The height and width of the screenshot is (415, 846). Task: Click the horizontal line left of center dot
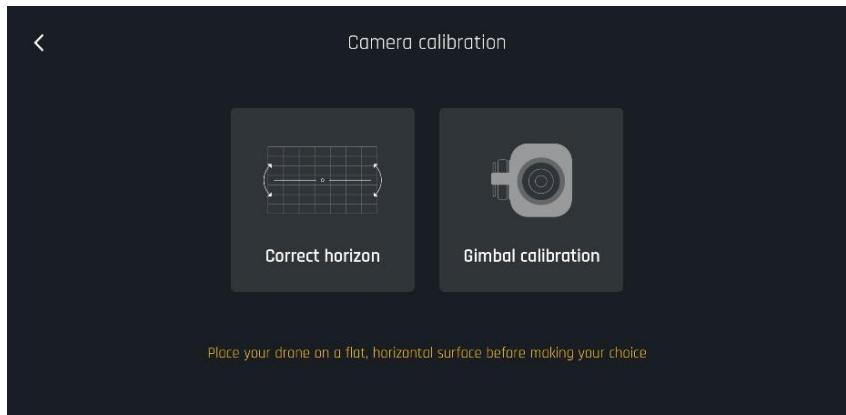295,180
